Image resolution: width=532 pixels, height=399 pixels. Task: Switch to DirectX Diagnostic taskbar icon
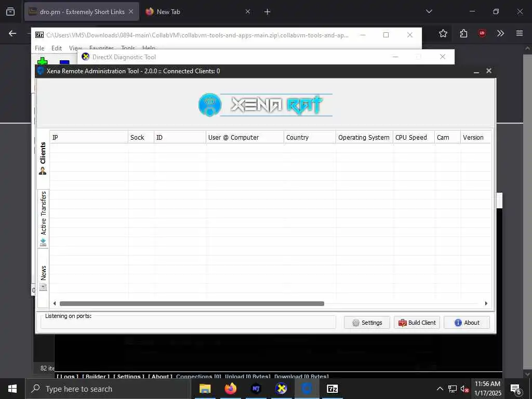click(x=281, y=389)
